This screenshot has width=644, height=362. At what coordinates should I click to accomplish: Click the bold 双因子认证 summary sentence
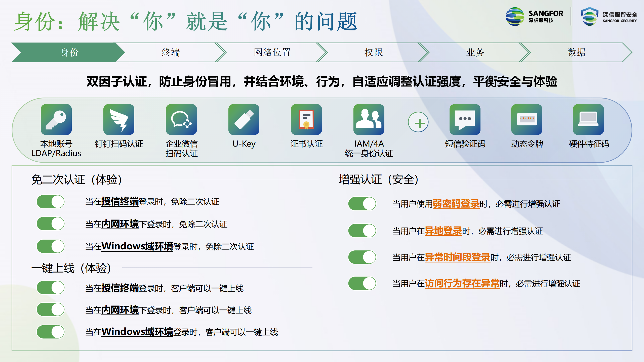[x=322, y=81]
